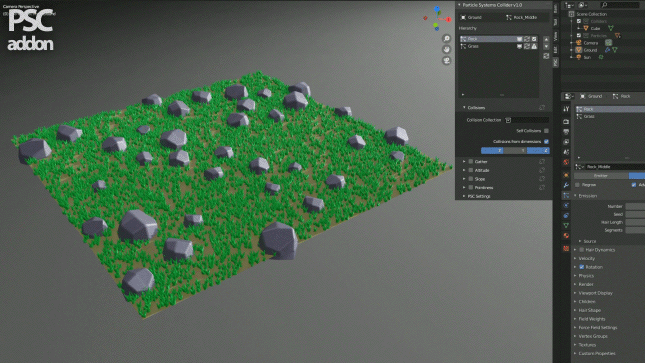This screenshot has width=645, height=363.
Task: Open the outliner filter dropdown
Action: click(x=583, y=5)
